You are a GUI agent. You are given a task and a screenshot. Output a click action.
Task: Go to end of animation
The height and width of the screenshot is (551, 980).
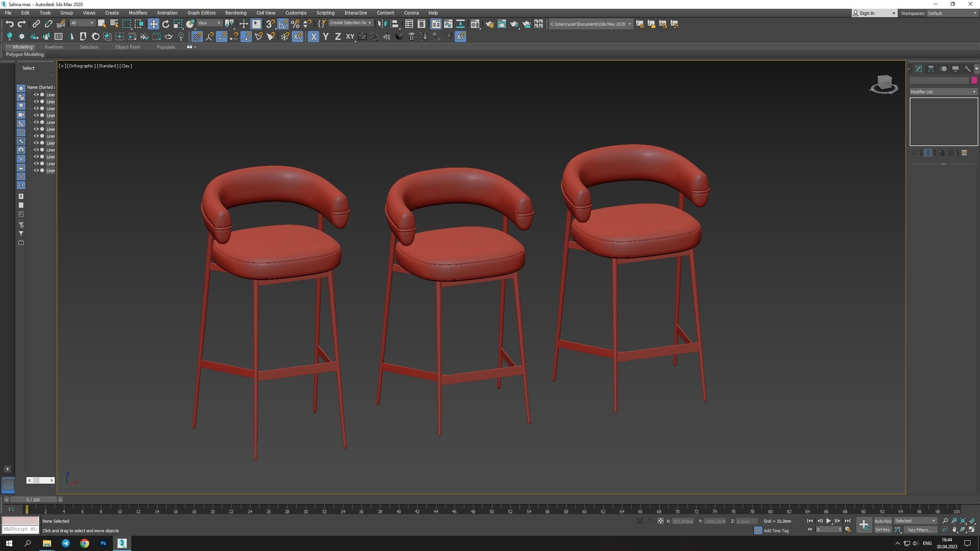[848, 521]
